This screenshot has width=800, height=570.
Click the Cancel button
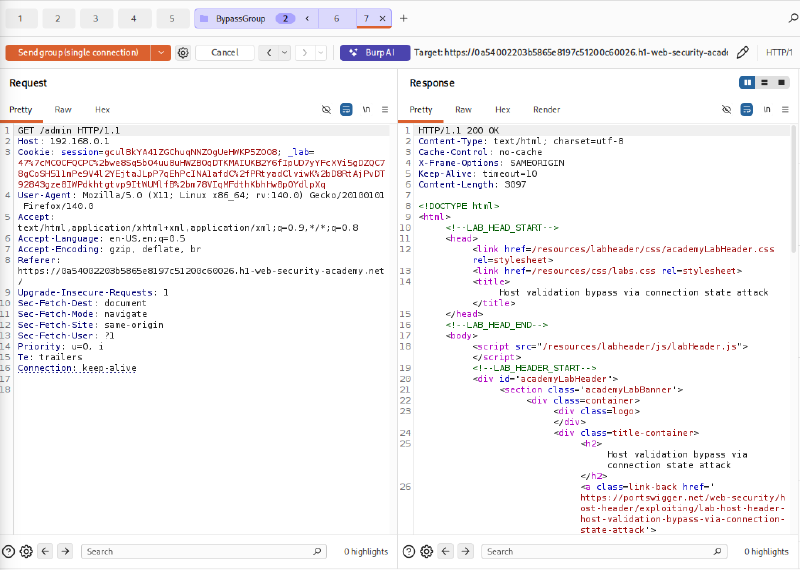(224, 53)
